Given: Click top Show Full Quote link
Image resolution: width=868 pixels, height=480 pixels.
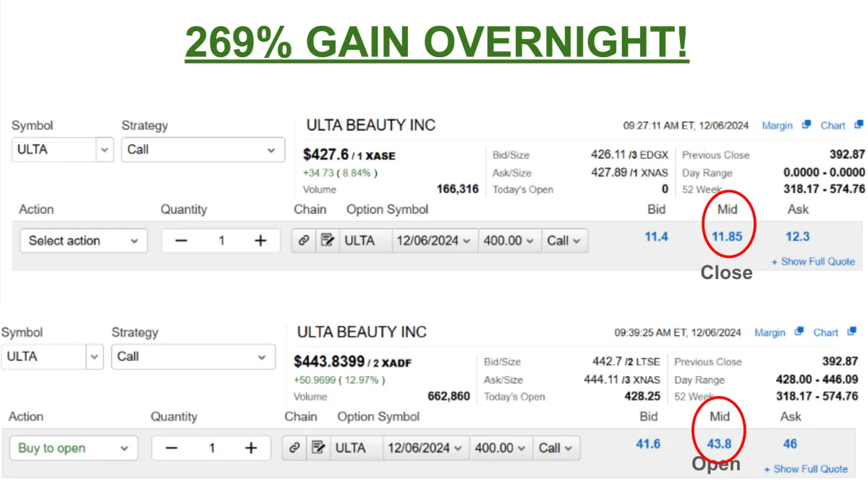Looking at the screenshot, I should pos(813,262).
